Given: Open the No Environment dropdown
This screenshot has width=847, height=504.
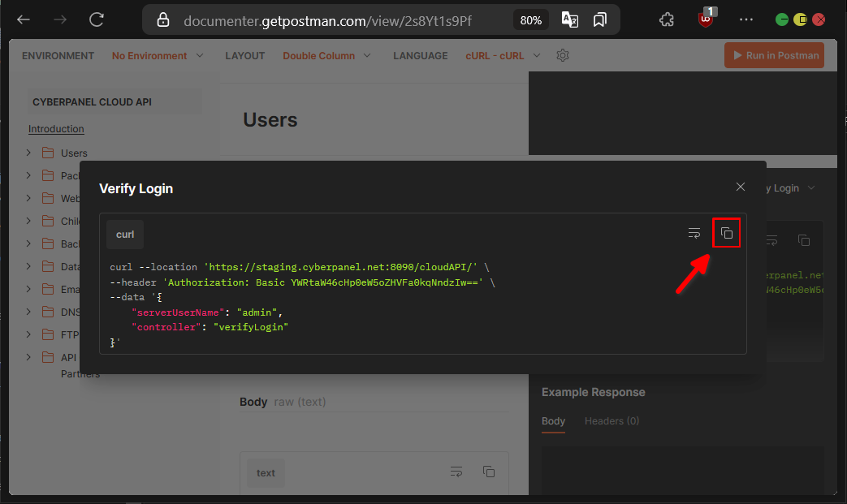Looking at the screenshot, I should (158, 55).
